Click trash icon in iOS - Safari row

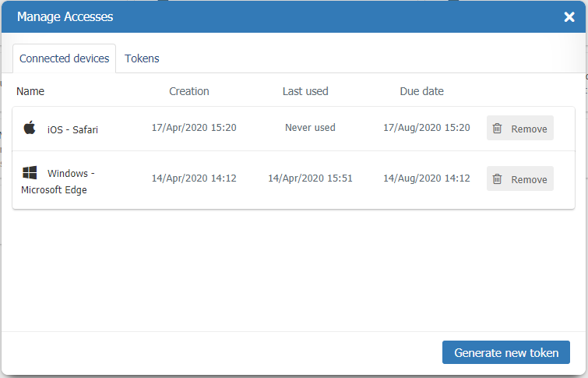tap(498, 129)
